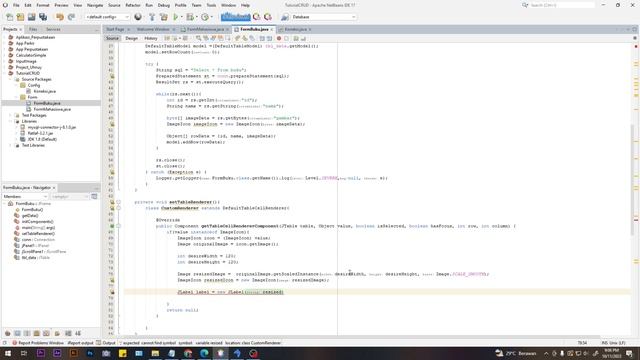Image resolution: width=640 pixels, height=360 pixels.
Task: Click the globe browser icon in toolbar
Action: [x=138, y=17]
